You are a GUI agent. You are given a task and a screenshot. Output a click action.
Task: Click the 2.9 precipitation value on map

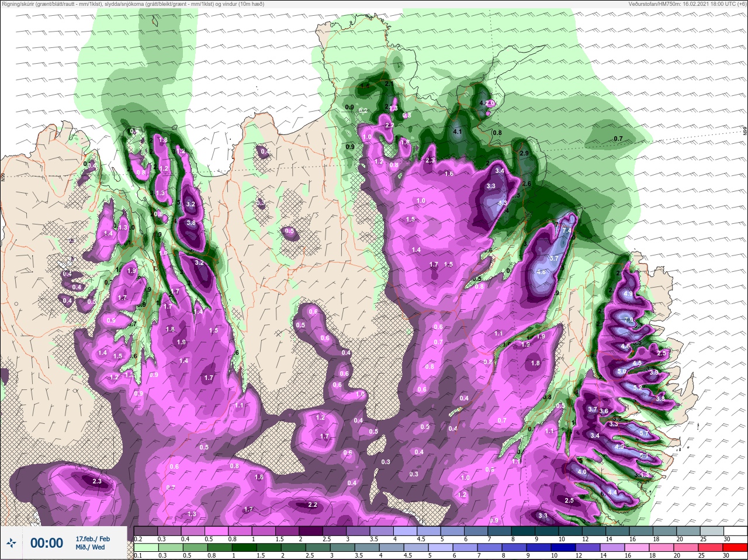[x=524, y=153]
